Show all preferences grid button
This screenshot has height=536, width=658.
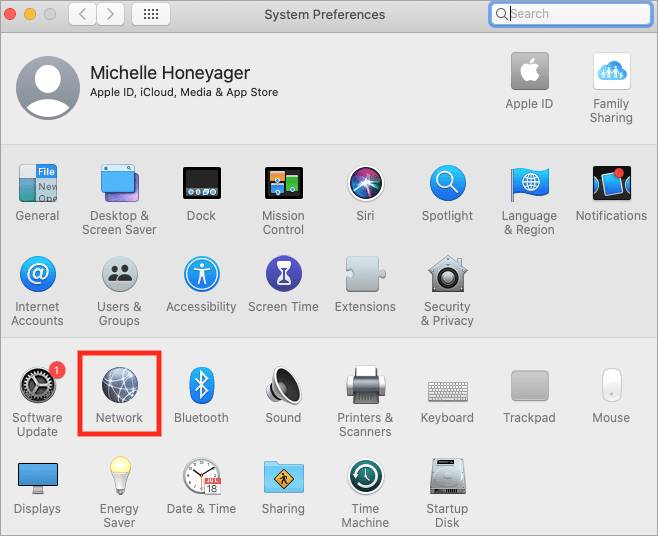[151, 14]
